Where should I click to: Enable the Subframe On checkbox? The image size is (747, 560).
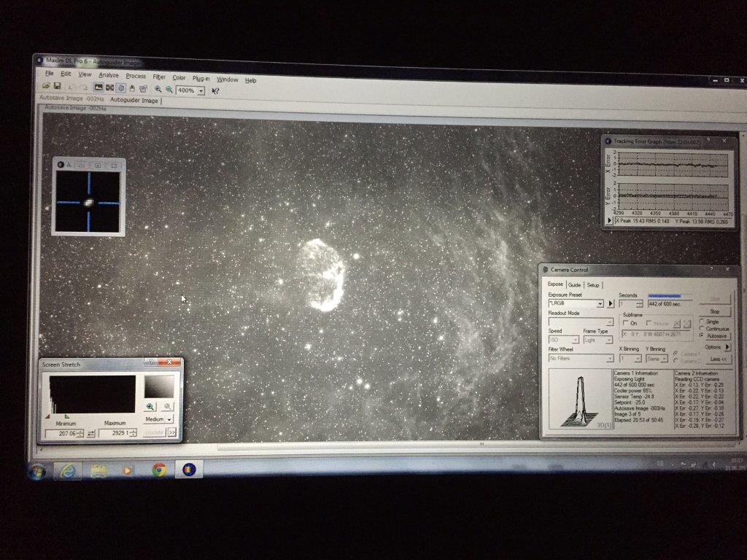click(625, 322)
